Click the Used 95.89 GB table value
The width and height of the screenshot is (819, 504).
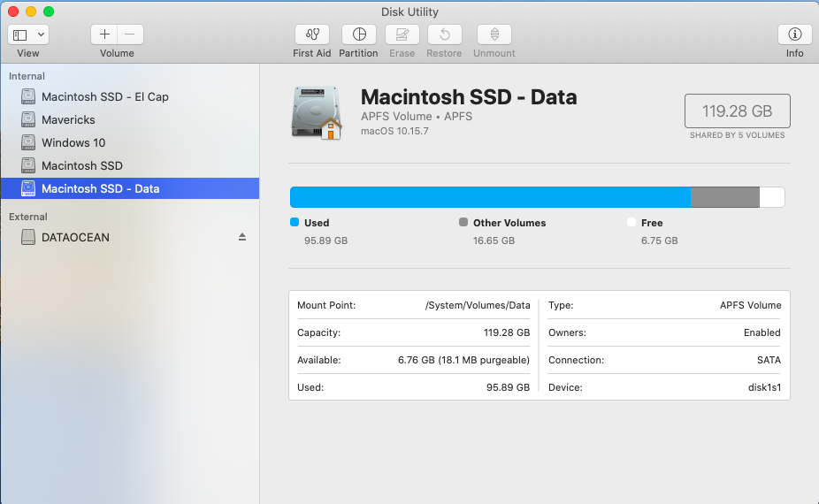(x=508, y=387)
